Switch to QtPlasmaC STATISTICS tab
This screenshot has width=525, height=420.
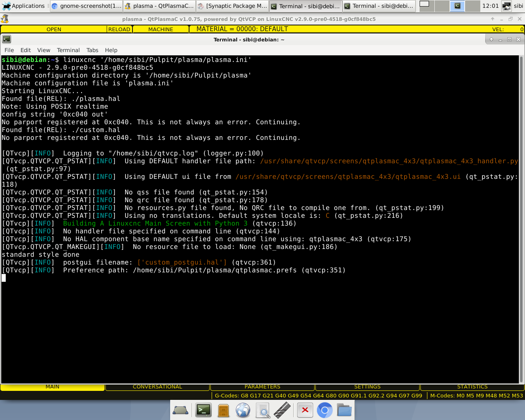472,387
